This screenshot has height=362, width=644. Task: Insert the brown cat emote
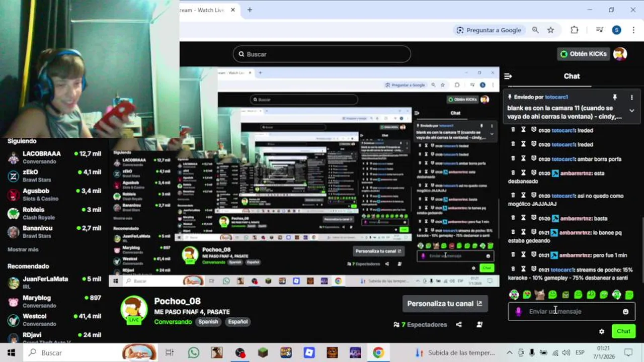pos(539,295)
